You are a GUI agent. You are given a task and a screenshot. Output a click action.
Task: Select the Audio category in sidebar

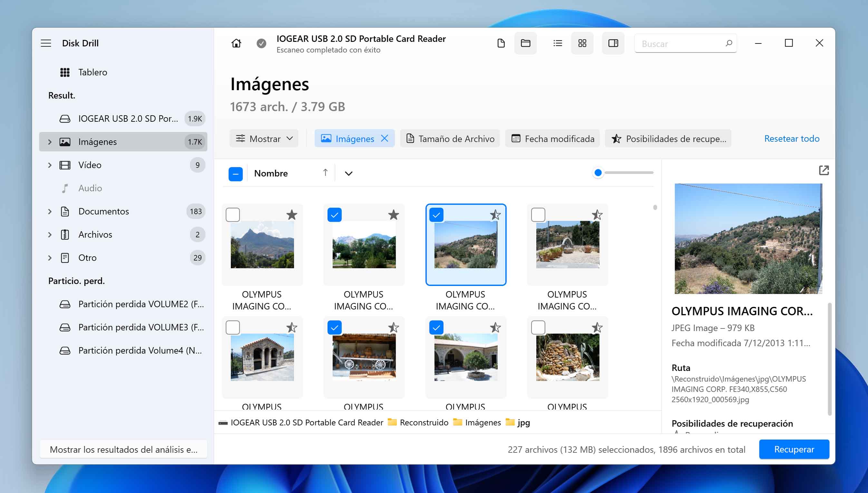pyautogui.click(x=123, y=188)
